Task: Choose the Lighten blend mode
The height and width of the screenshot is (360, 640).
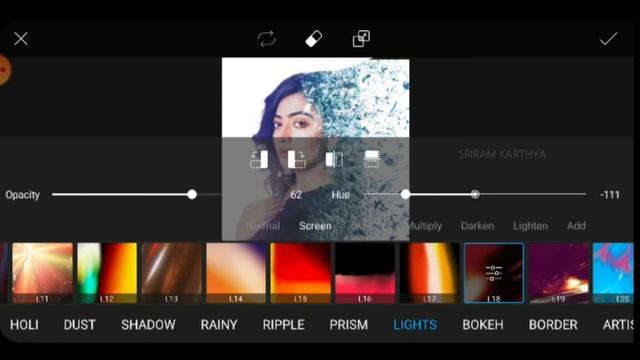Action: tap(530, 226)
